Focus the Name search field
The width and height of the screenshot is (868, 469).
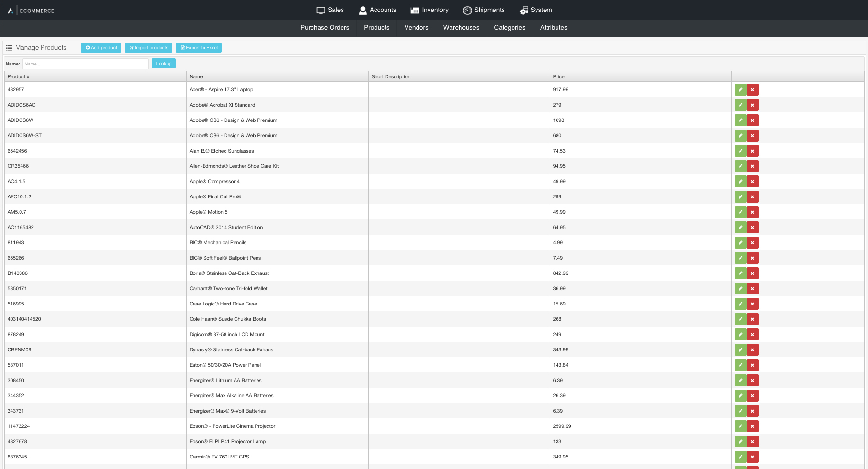(86, 64)
